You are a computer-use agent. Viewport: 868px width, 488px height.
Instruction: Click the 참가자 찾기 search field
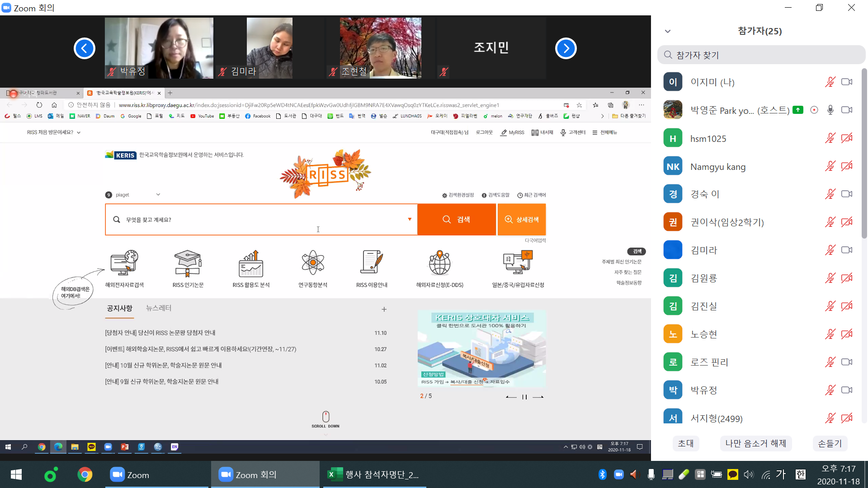761,55
